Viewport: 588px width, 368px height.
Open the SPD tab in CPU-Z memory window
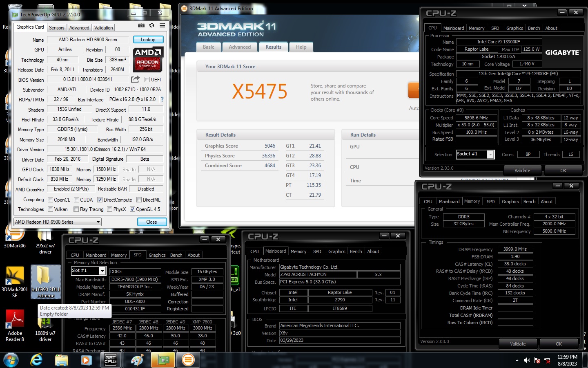(x=491, y=202)
